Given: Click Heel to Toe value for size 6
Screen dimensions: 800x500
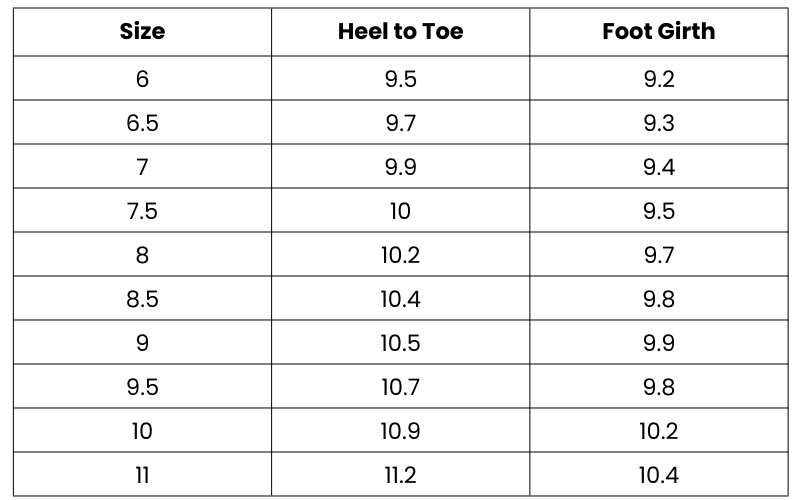Looking at the screenshot, I should click(x=400, y=79).
